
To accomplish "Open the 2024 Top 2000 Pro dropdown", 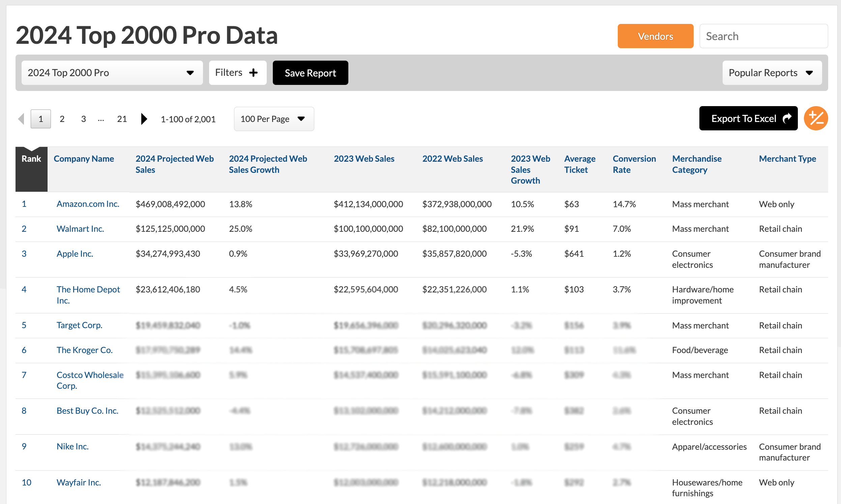I will [x=112, y=73].
